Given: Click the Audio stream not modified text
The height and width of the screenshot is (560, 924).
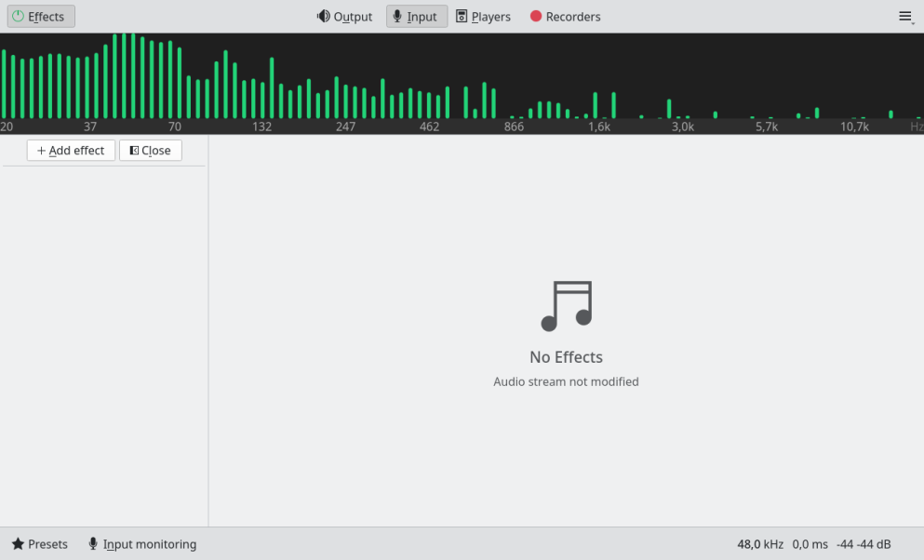Looking at the screenshot, I should click(567, 381).
